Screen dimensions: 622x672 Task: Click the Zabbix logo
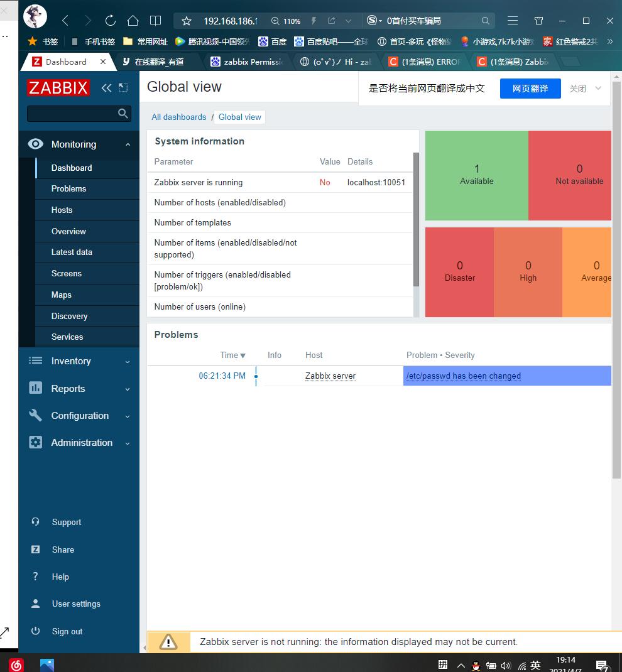click(x=58, y=88)
